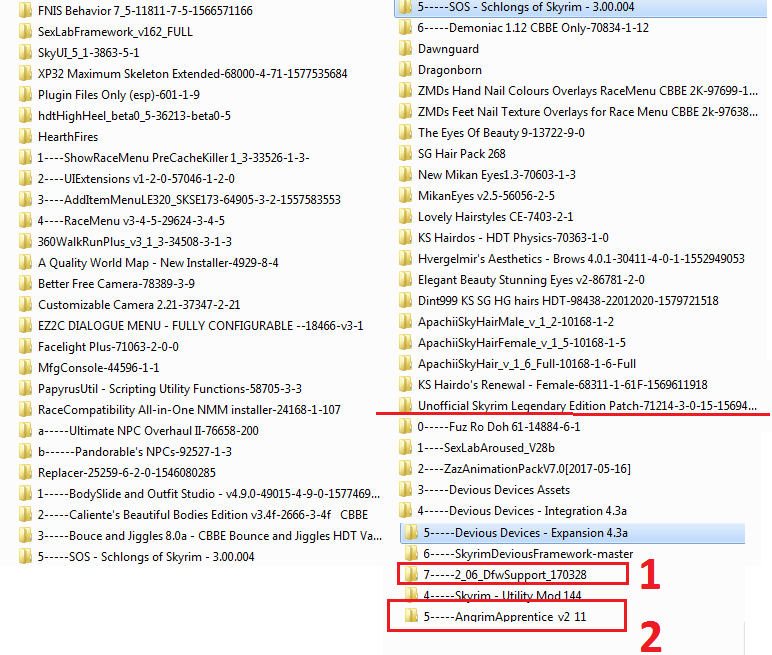Click The Eyes Of Beauty 9-13722-9-0
772x655 pixels.
tap(501, 133)
